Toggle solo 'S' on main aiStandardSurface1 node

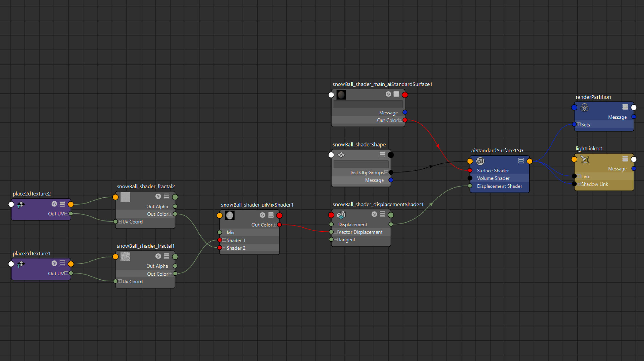(x=388, y=94)
